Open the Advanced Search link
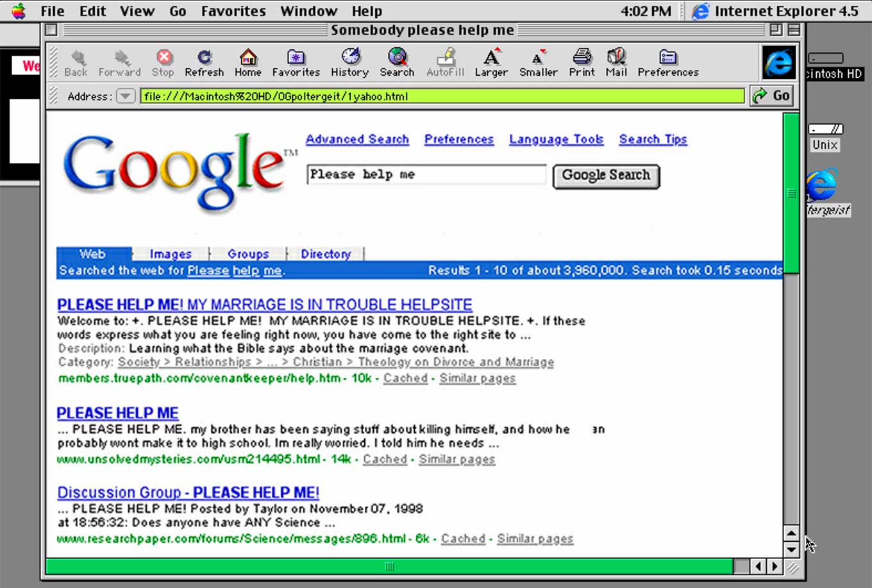 pyautogui.click(x=357, y=139)
